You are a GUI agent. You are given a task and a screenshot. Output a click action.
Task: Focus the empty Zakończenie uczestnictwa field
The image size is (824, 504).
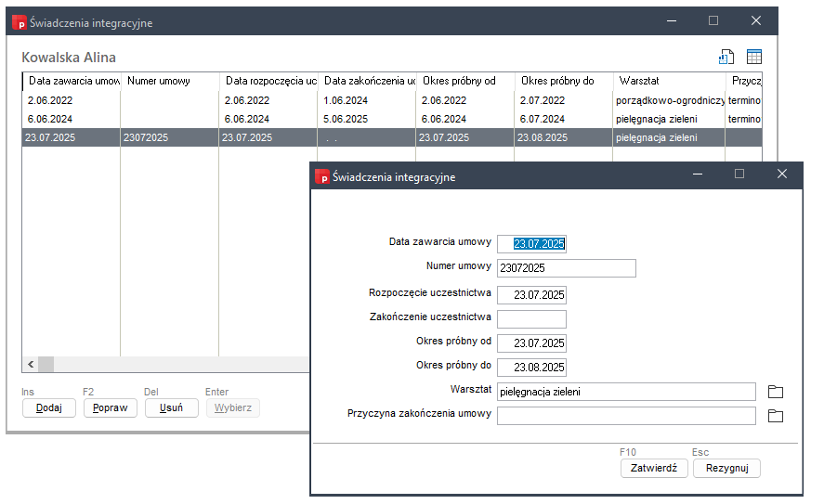click(531, 319)
